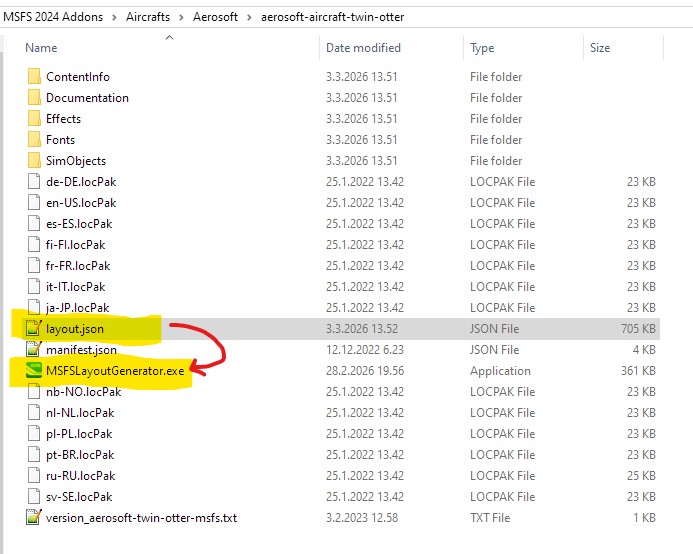
Task: Open the ContentInfo folder icon
Action: 34,77
